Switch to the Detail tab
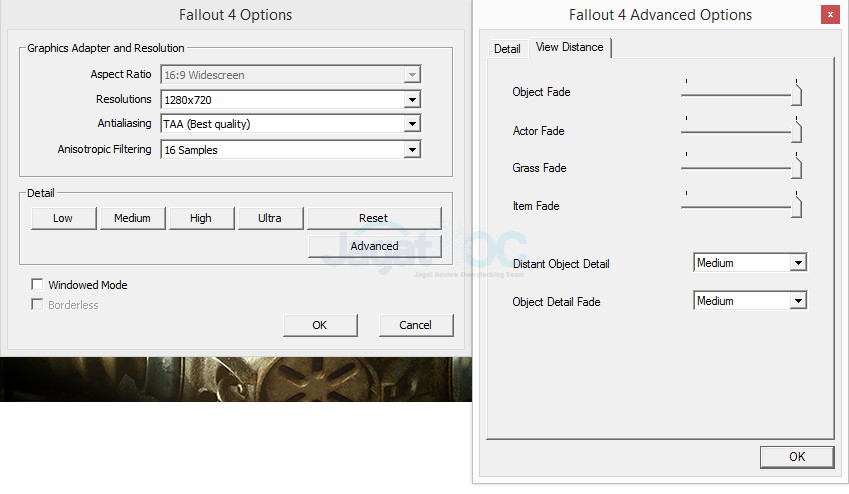 (x=507, y=49)
